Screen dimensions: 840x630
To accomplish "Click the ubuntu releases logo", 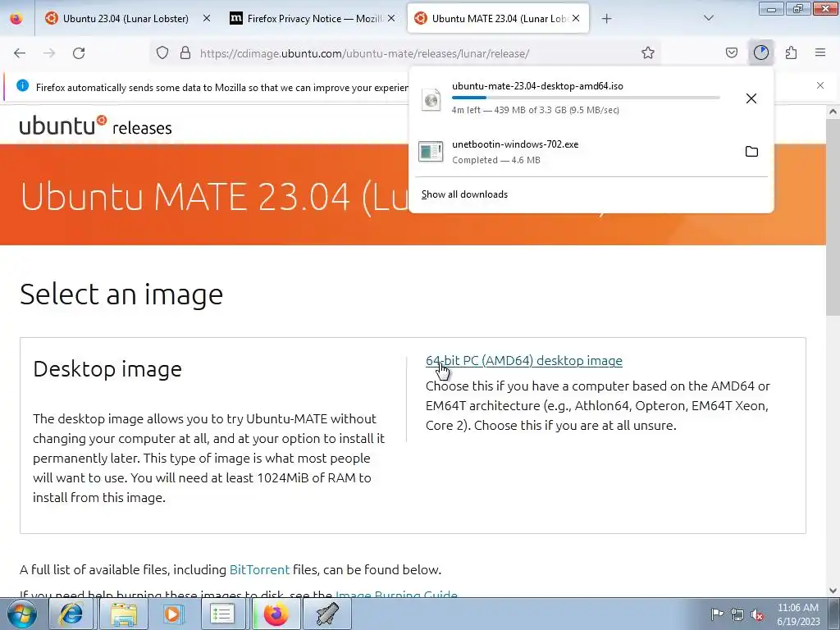I will click(95, 126).
